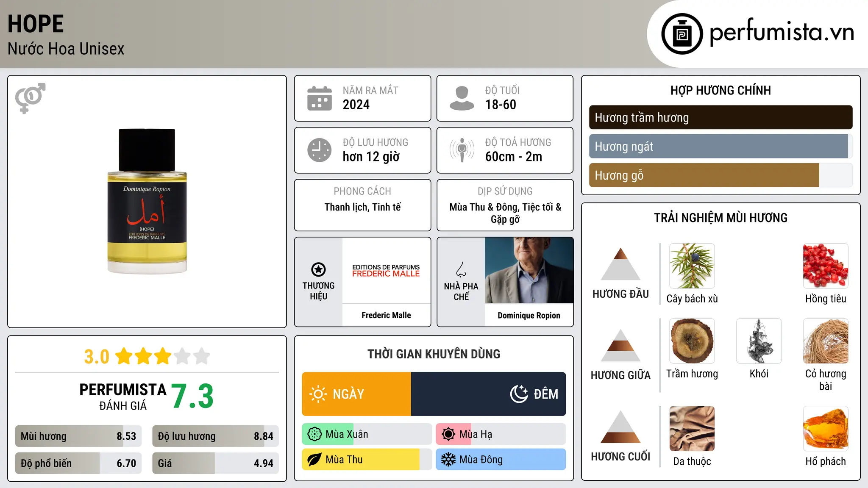Click the star badge icon above Thương hiệu
This screenshot has width=868, height=488.
[318, 269]
